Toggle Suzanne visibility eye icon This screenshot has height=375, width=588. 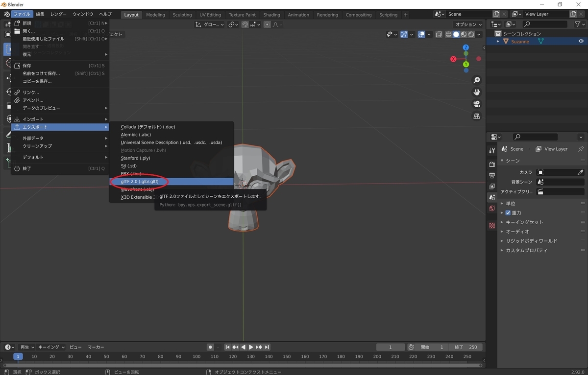pyautogui.click(x=581, y=42)
